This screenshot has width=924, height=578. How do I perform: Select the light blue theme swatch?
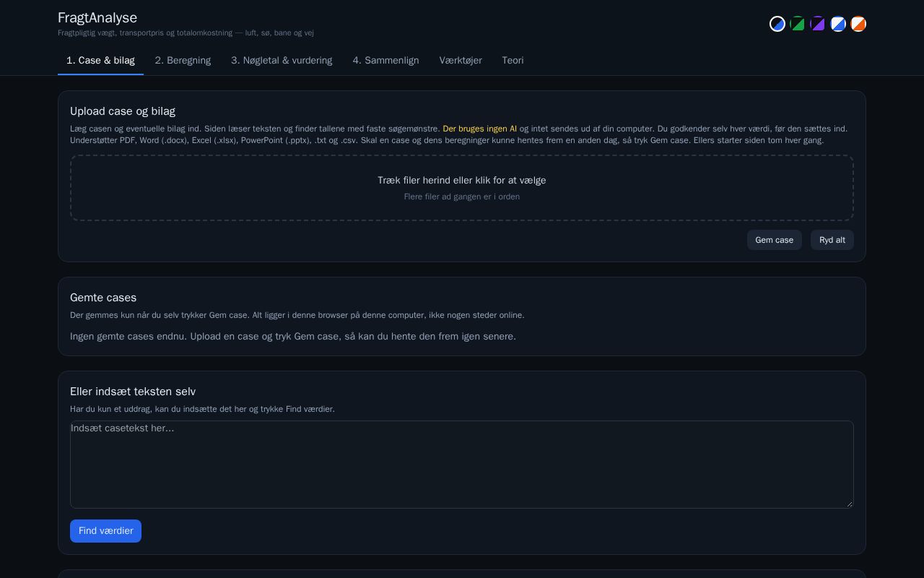coord(838,24)
